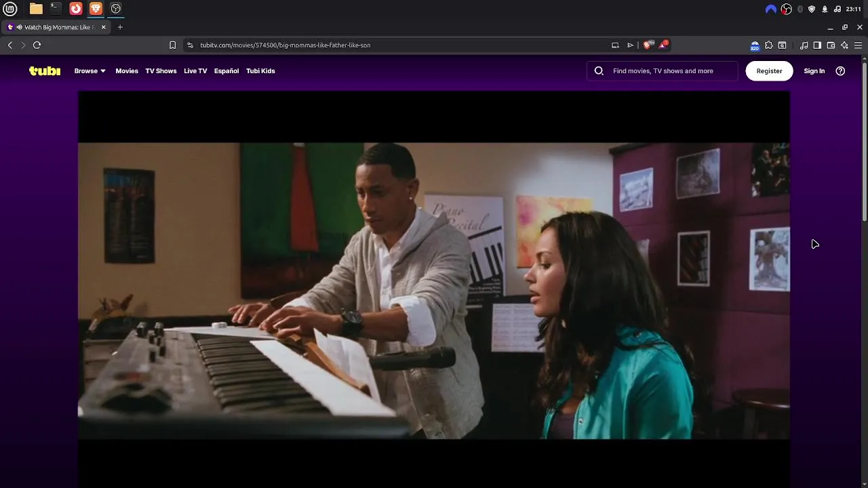The image size is (868, 488).
Task: Click the Tubi logo
Action: 45,70
